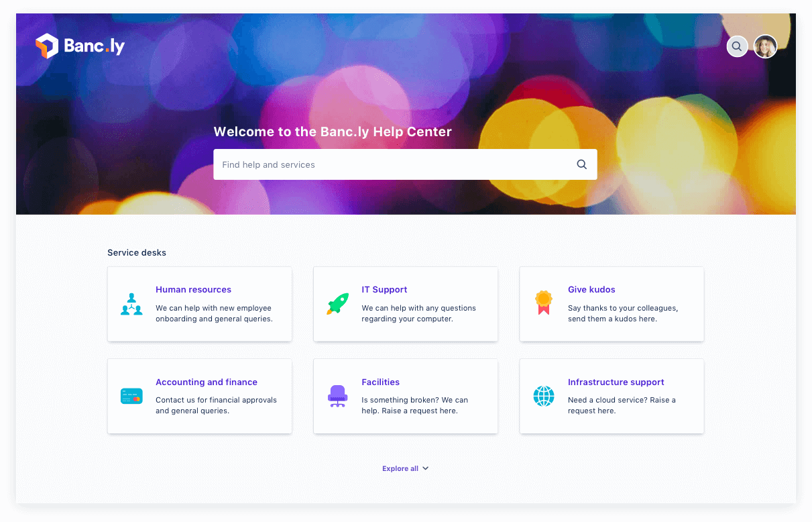Open the Human resources service desk
Screen dimensions: 812x522
193,289
